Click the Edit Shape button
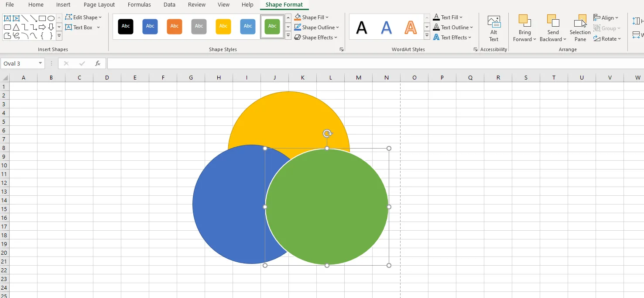The image size is (644, 298). [83, 17]
